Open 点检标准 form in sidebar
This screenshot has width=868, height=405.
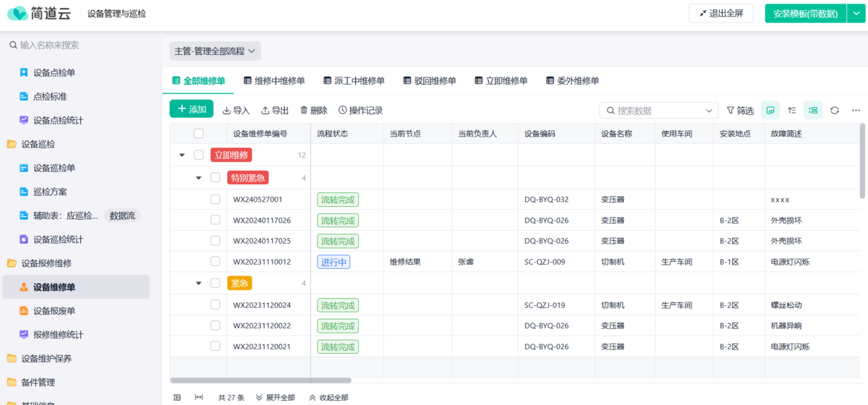[43, 96]
